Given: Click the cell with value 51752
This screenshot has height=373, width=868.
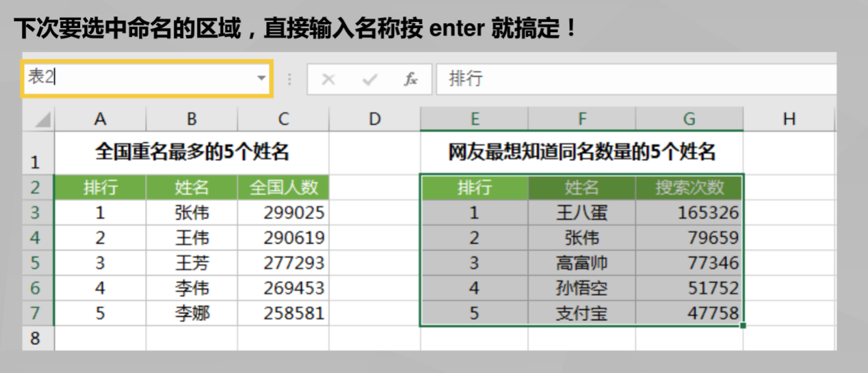Looking at the screenshot, I should (689, 288).
